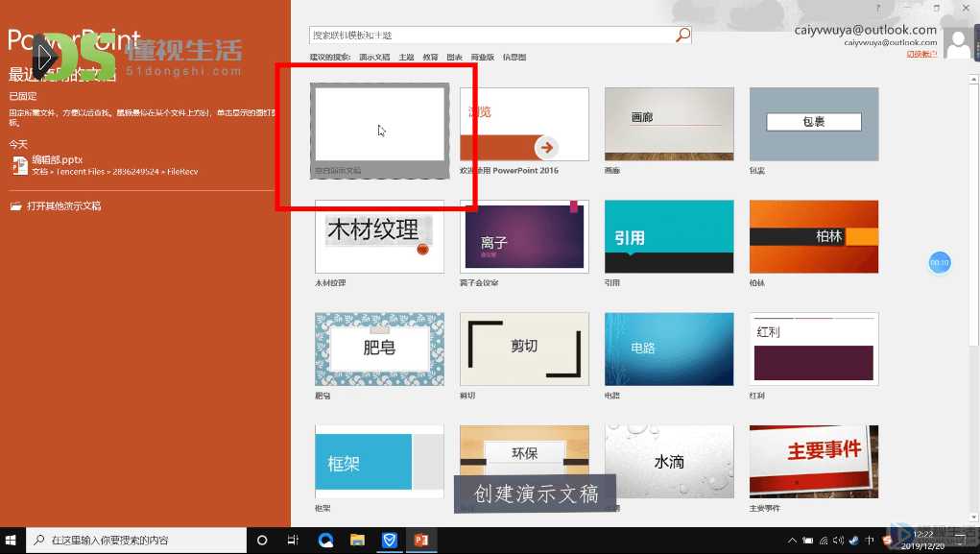Screen dimensions: 980x554
Task: Select the 红利 (Dividend) template
Action: [814, 349]
